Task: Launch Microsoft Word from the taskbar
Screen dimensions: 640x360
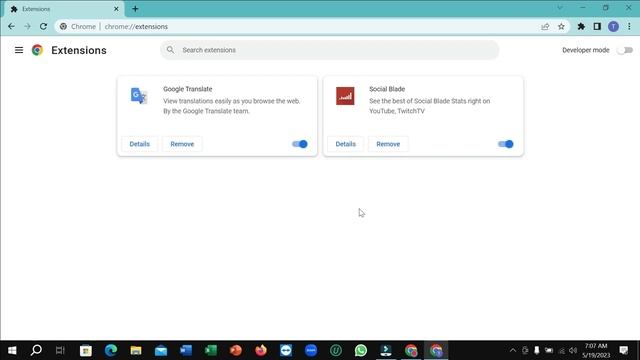Action: [186, 350]
